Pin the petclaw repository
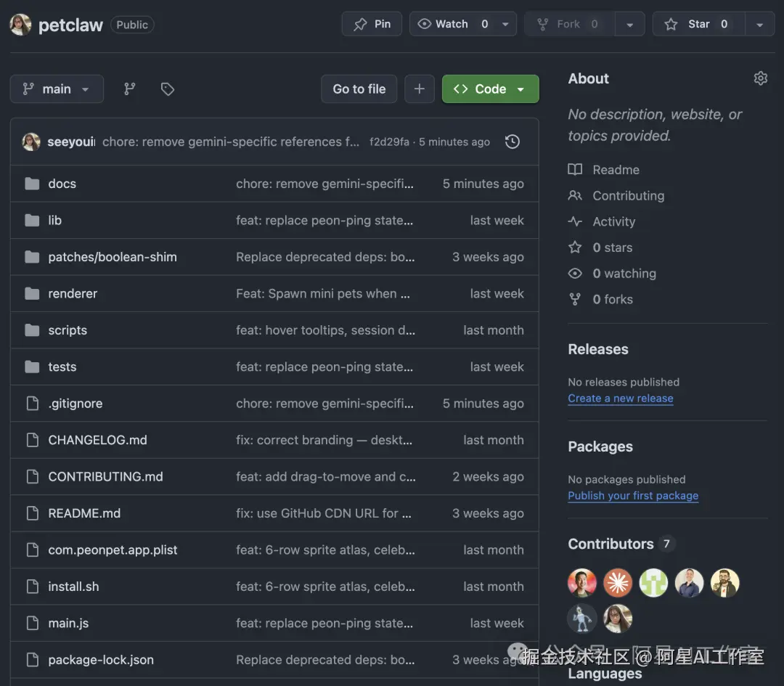The width and height of the screenshot is (784, 686). [372, 24]
